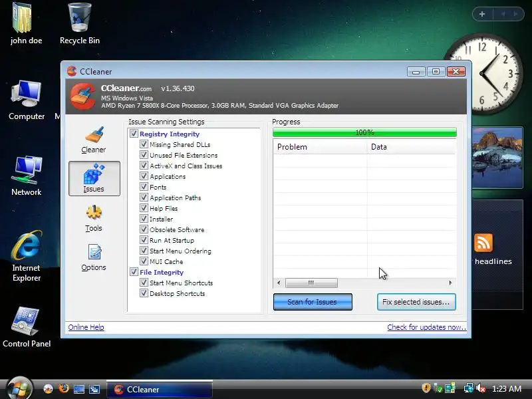Screen dimensions: 532x399
Task: Click Scan for Issues button
Action: [313, 302]
